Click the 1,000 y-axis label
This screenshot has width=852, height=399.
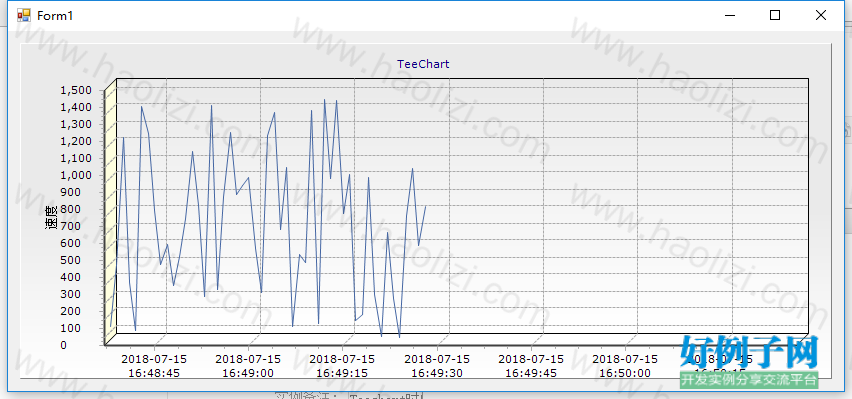pyautogui.click(x=76, y=175)
